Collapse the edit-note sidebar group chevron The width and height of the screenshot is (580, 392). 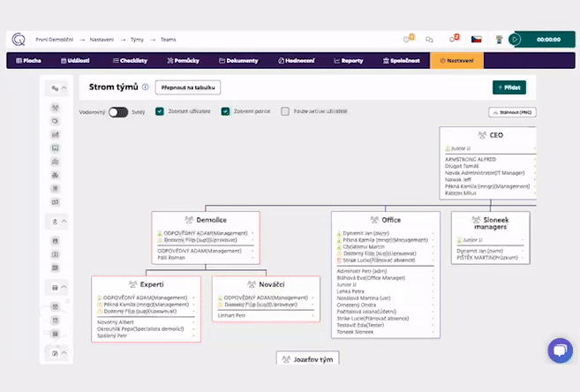[64, 353]
